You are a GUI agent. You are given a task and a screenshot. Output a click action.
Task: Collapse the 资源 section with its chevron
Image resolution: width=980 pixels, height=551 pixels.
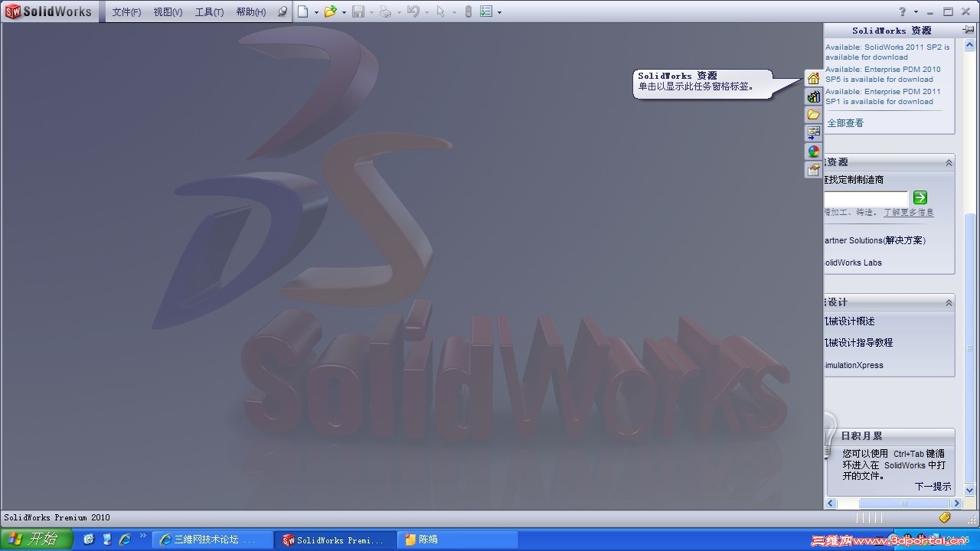coord(949,162)
